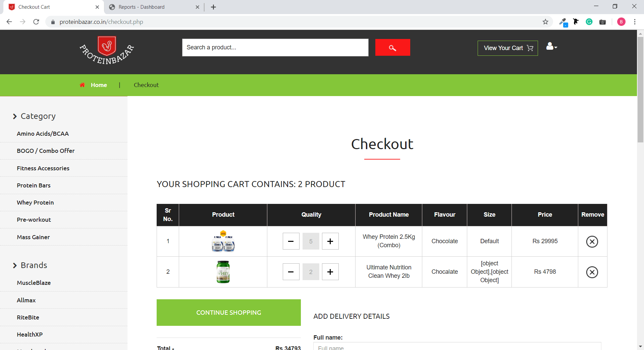Open Protein Bars category
This screenshot has width=644, height=350.
[x=34, y=185]
